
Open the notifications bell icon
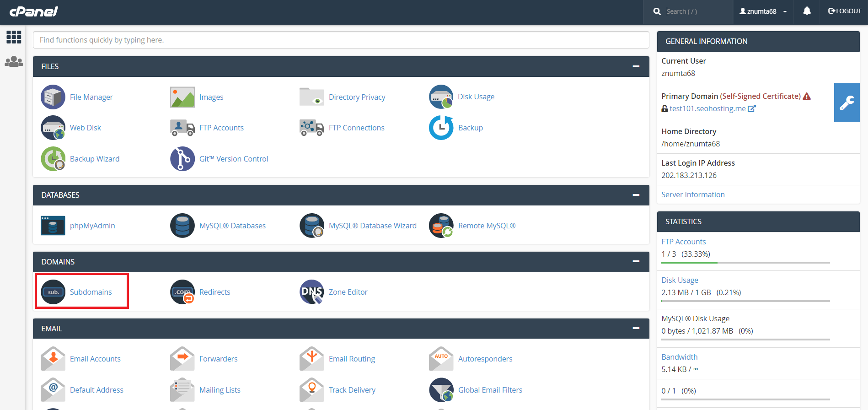coord(807,11)
